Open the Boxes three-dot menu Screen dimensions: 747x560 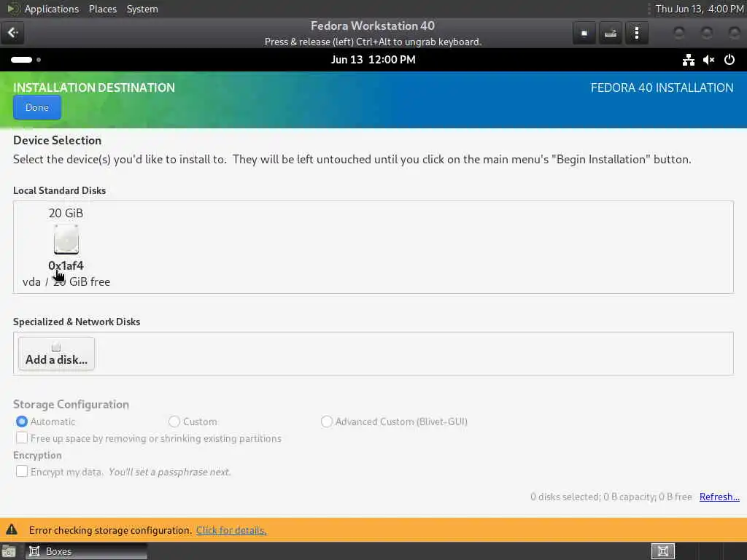point(636,34)
